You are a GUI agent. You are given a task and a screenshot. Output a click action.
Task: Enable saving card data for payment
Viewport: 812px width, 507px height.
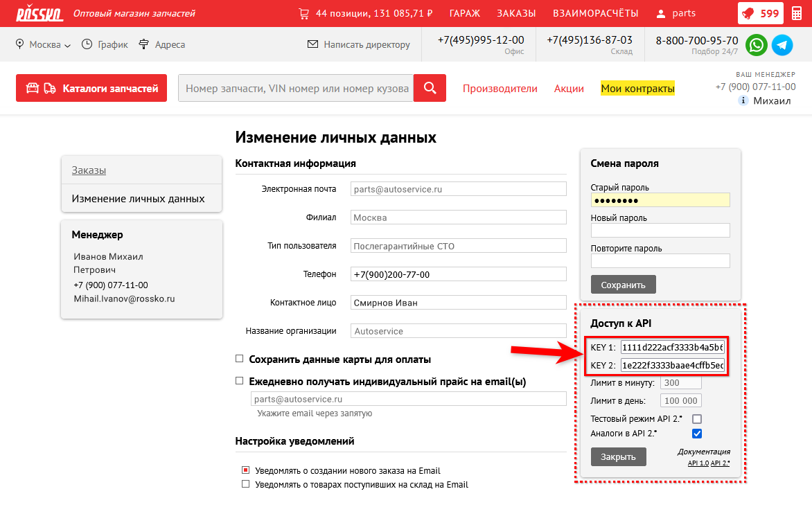click(x=240, y=359)
